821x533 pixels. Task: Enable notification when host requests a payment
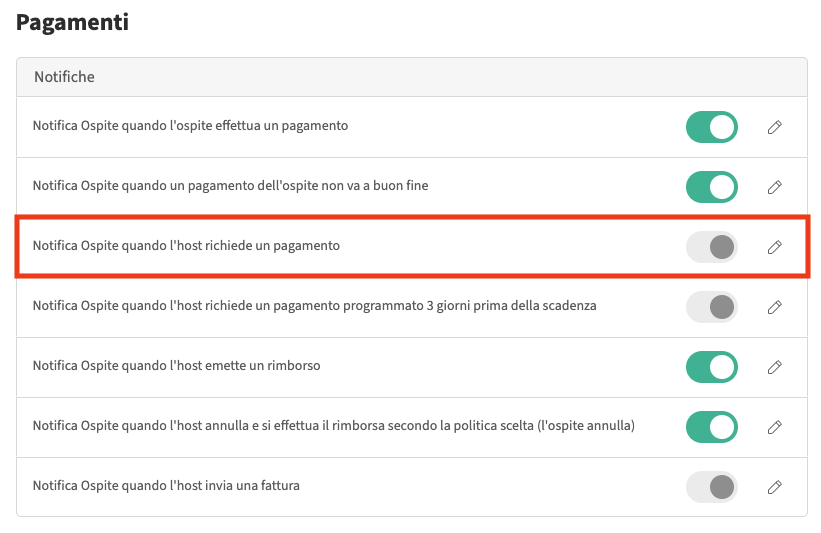(x=711, y=247)
